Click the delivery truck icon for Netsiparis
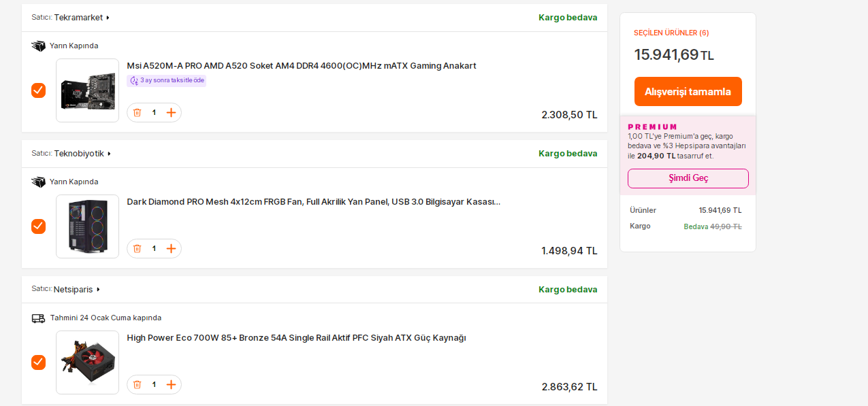 (x=38, y=318)
